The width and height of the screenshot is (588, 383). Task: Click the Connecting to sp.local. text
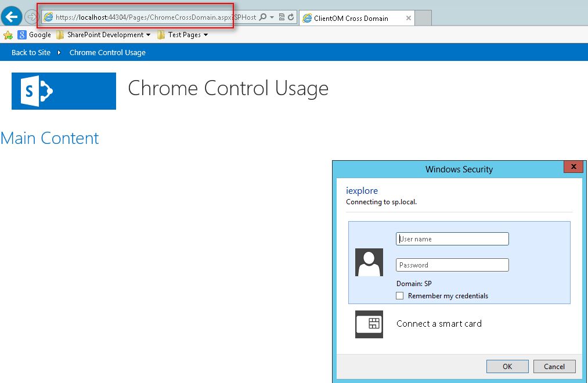coord(381,202)
